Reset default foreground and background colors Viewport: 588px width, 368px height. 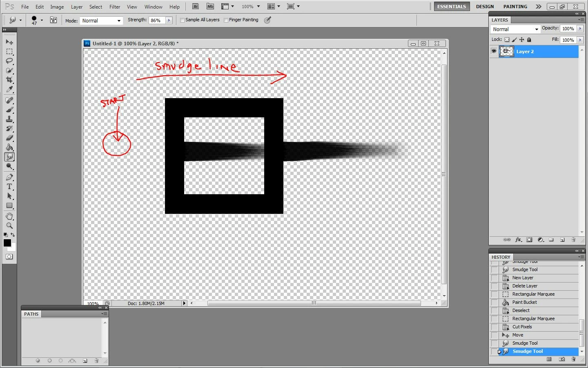tap(5, 235)
